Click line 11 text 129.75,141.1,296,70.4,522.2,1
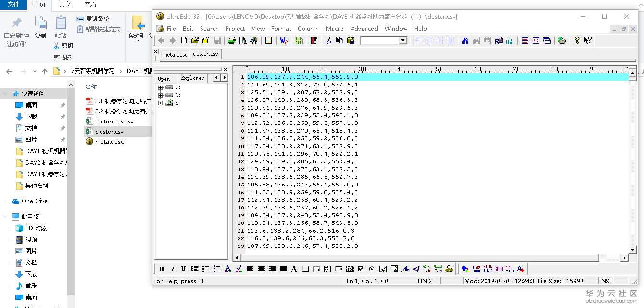 tap(303, 154)
